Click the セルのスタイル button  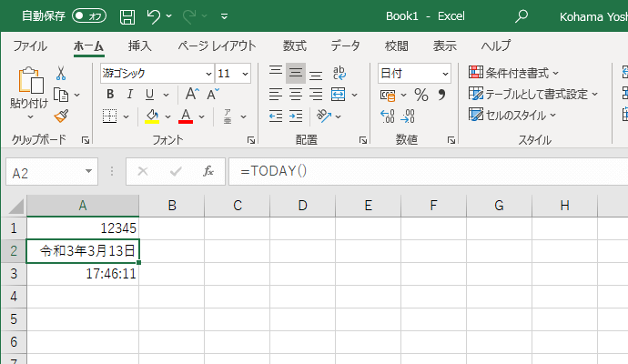[513, 115]
